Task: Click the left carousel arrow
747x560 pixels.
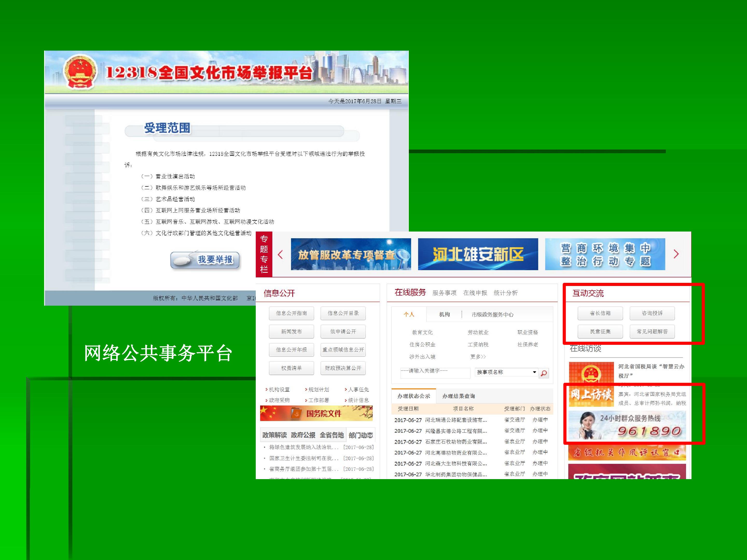Action: tap(280, 255)
